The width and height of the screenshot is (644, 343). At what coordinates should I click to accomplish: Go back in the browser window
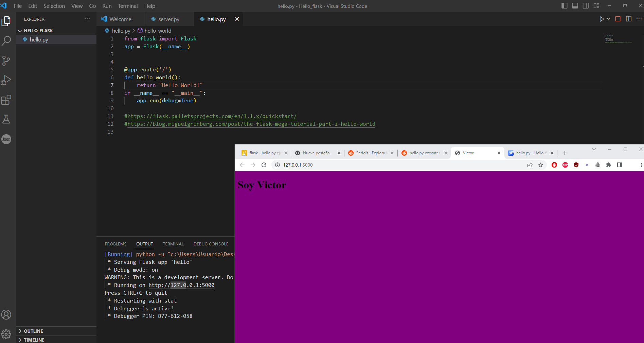tap(242, 165)
